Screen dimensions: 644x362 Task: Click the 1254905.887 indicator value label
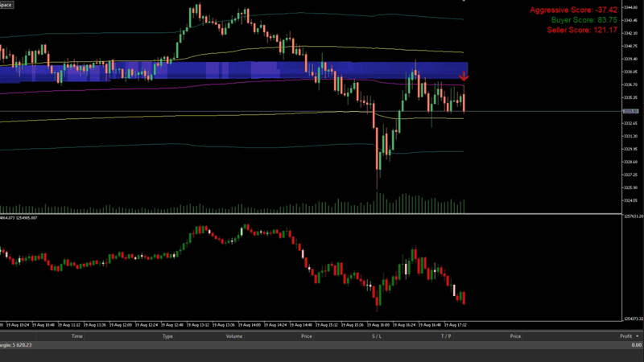[x=27, y=218]
